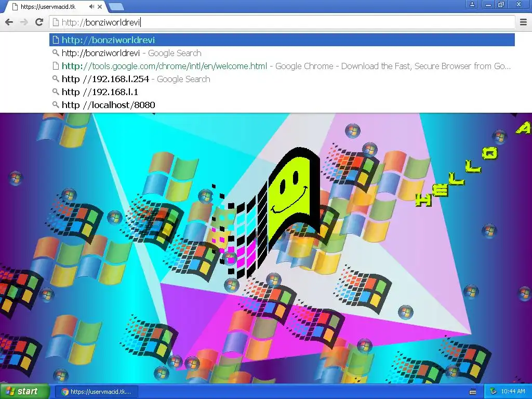
Task: Click the magnifier icon beside 192.168.l.254
Action: click(x=56, y=79)
